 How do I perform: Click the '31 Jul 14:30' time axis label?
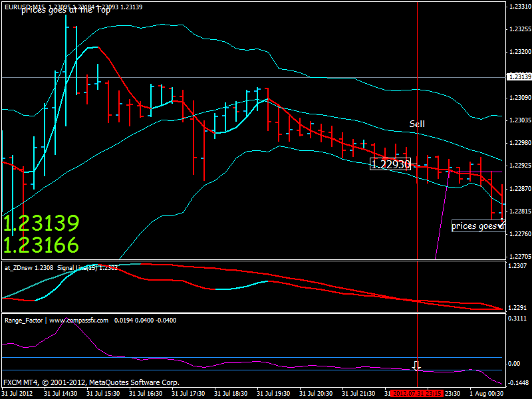[61, 394]
